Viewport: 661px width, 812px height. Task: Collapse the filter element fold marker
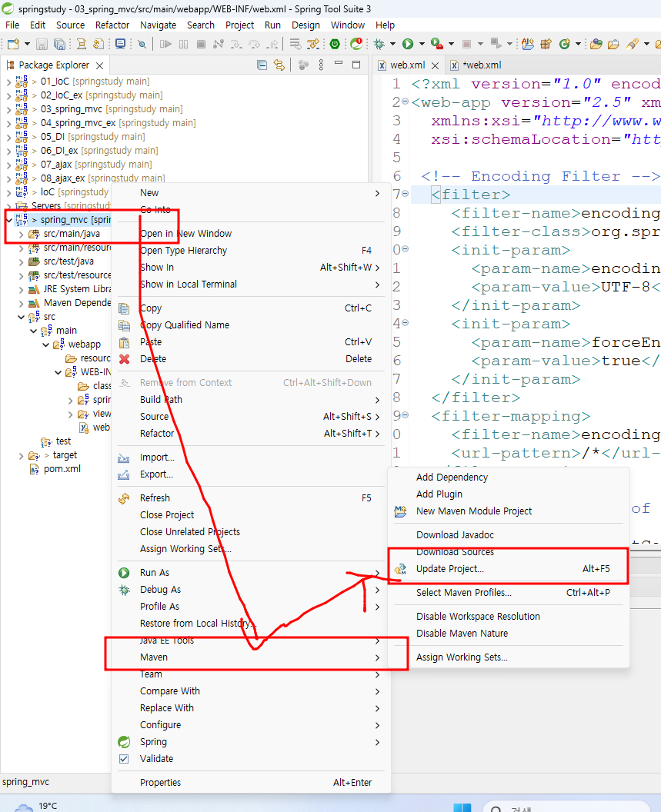(x=406, y=194)
